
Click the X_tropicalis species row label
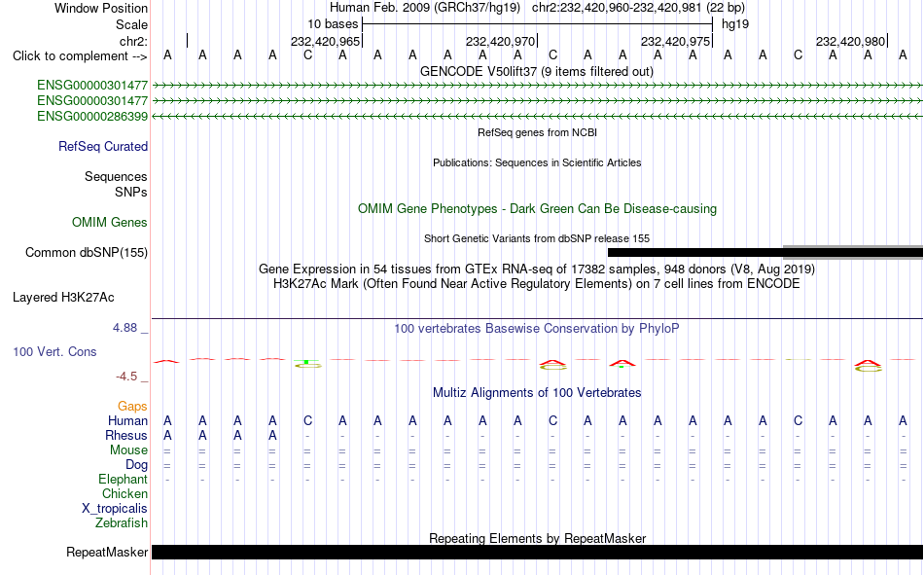click(115, 509)
